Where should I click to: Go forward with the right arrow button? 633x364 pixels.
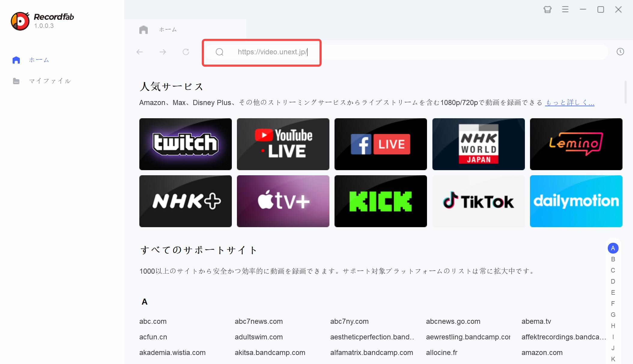163,52
